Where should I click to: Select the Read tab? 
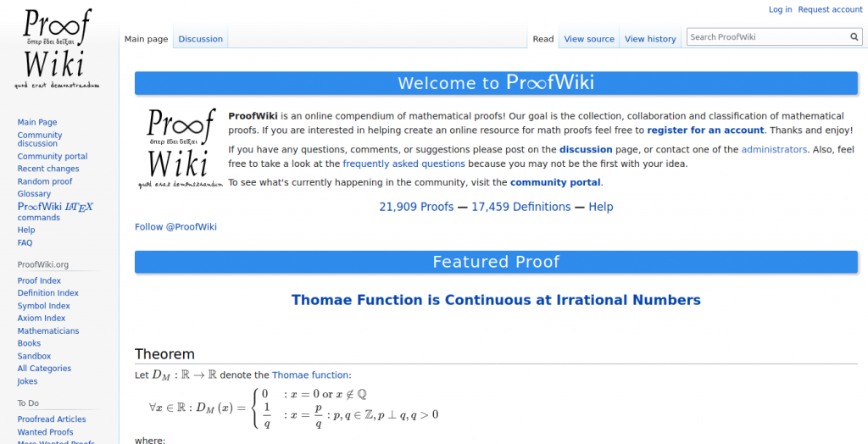[543, 39]
